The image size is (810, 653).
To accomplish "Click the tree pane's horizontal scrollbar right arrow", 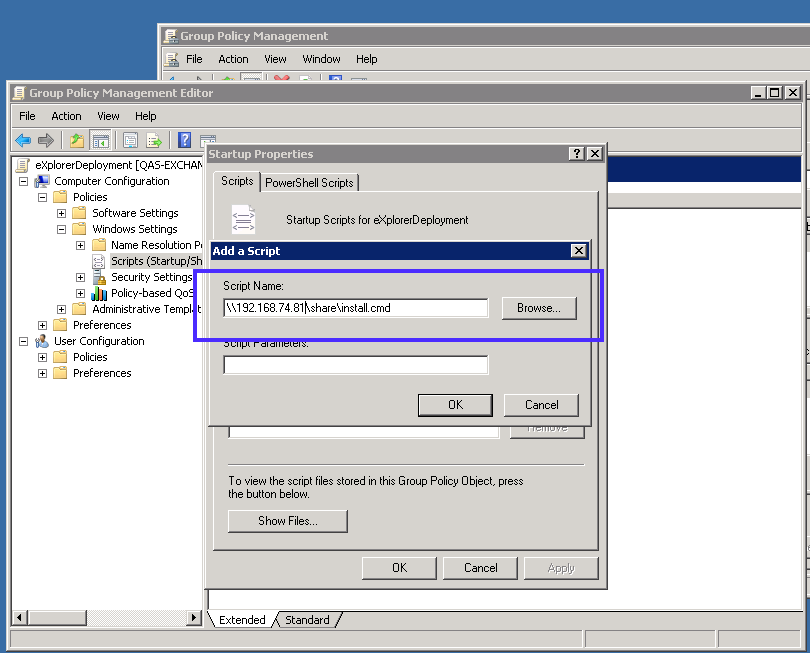I will tap(194, 617).
